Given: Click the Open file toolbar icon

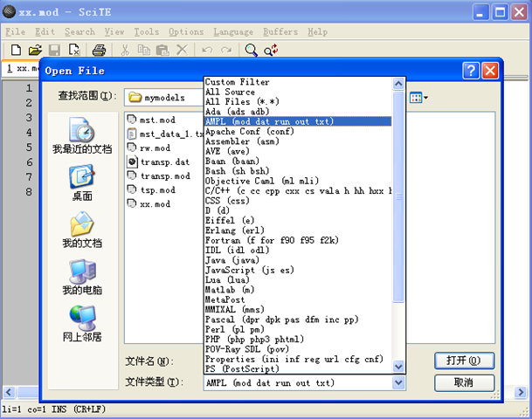Looking at the screenshot, I should [35, 50].
